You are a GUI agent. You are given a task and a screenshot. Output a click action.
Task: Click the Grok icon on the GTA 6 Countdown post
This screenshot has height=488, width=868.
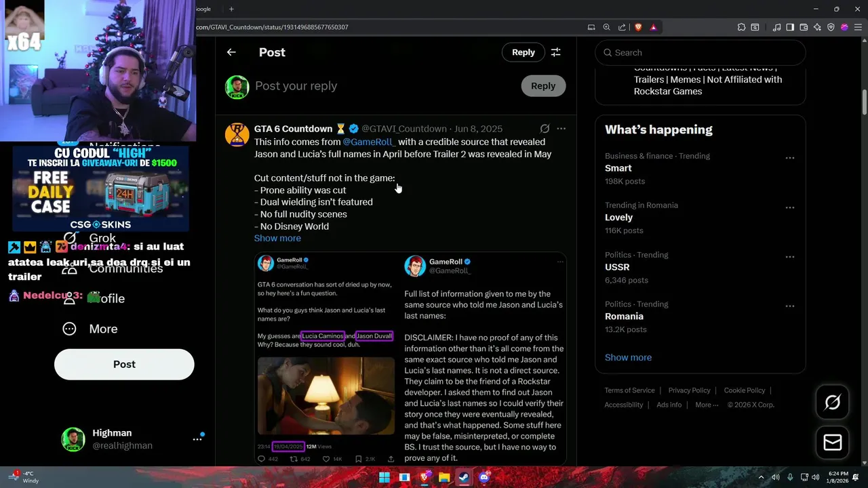[545, 129]
